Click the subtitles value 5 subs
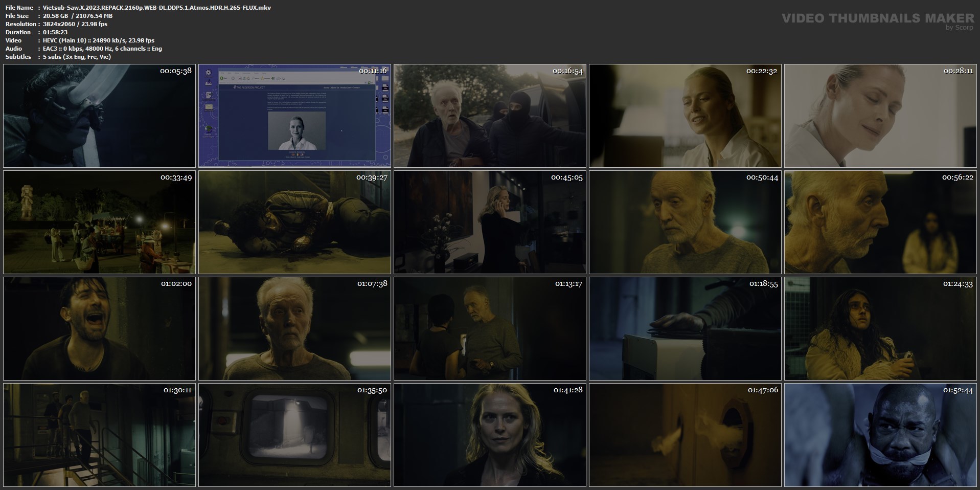980x490 pixels. click(77, 57)
